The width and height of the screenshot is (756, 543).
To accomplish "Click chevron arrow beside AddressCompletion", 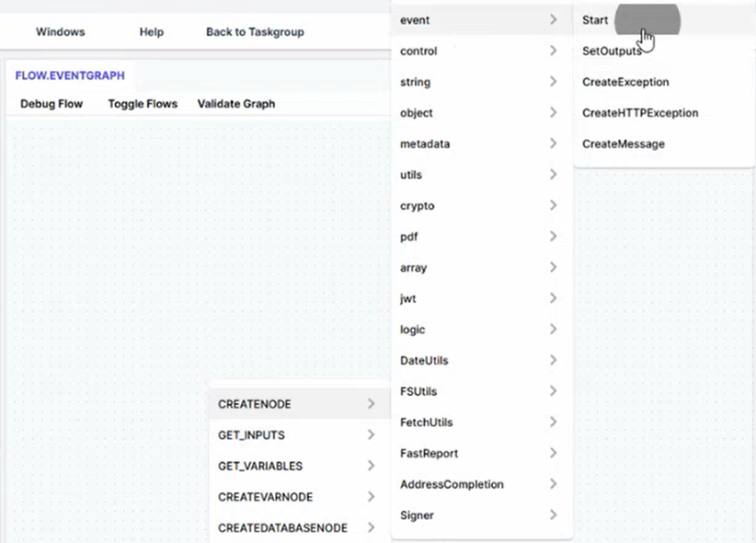I will point(553,483).
